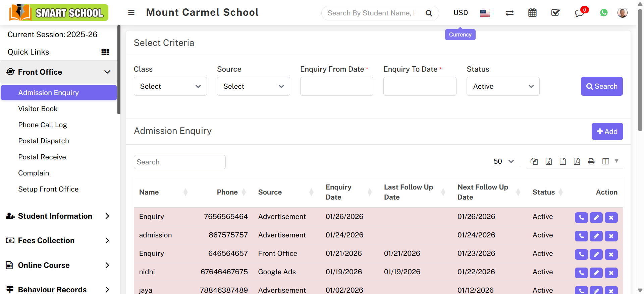644x294 pixels.
Task: Click phone follow-up icon for nidhi
Action: [x=581, y=273]
